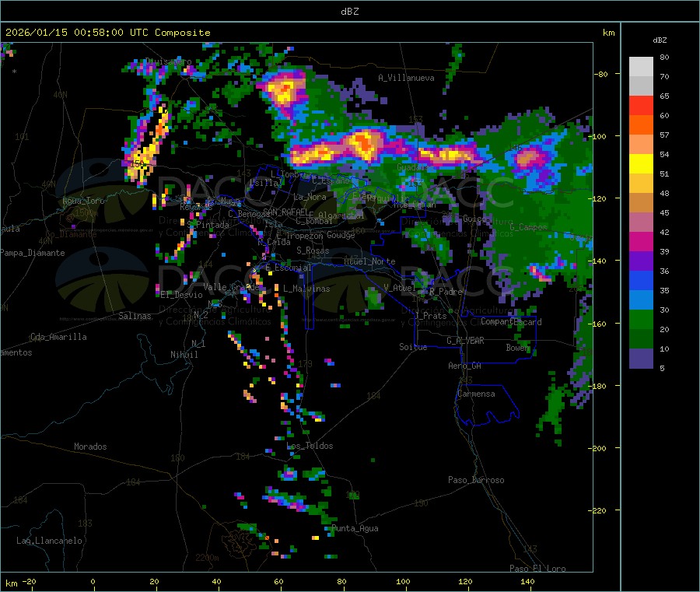Select the Salinas map label

137,316
